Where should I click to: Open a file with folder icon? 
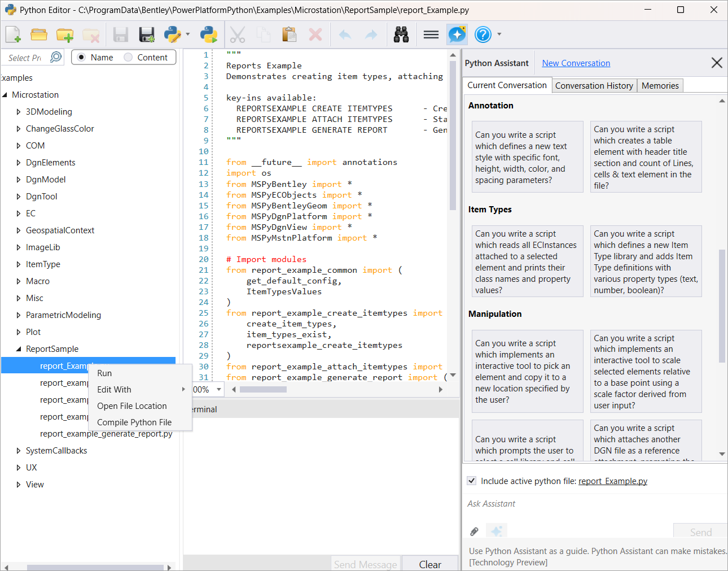click(39, 34)
